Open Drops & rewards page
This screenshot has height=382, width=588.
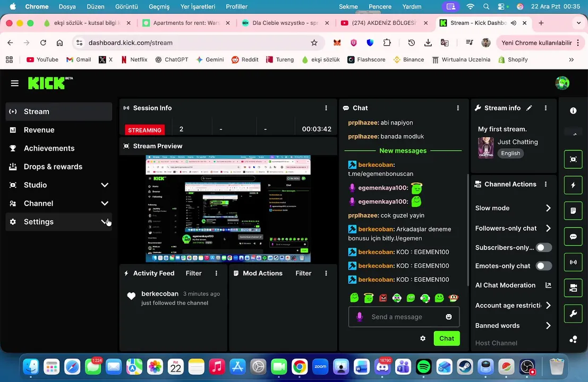point(59,167)
